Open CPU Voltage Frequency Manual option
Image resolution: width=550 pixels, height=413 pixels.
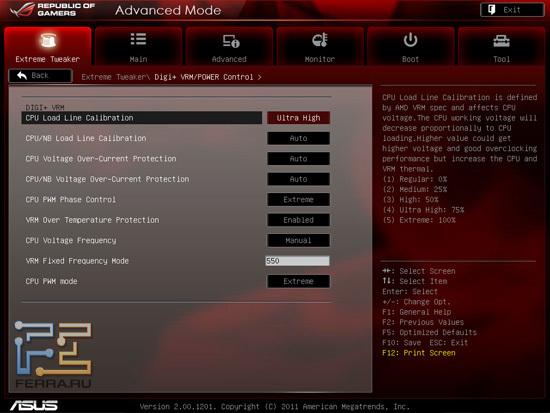pyautogui.click(x=298, y=240)
